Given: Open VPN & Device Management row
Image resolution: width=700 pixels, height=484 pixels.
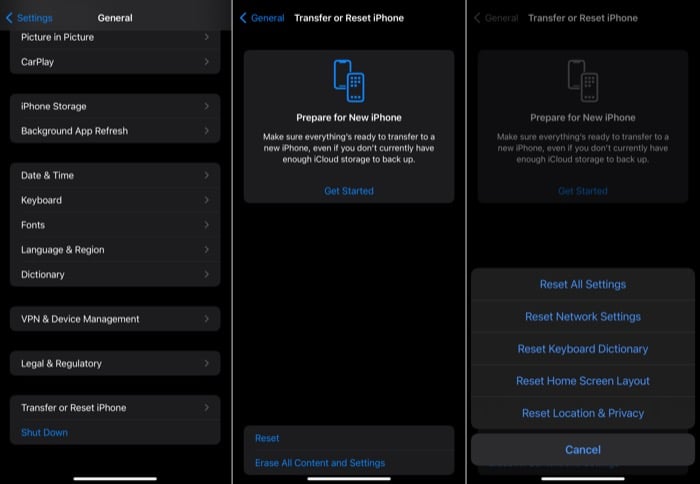Looking at the screenshot, I should [x=115, y=319].
